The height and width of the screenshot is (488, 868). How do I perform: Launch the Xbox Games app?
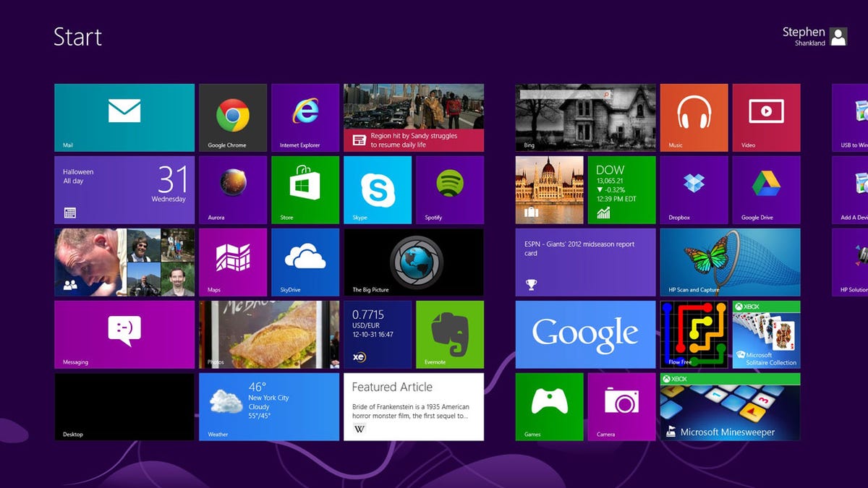coord(549,407)
